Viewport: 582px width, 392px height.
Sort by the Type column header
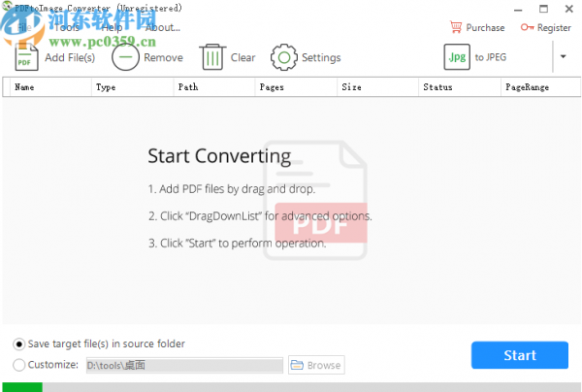(132, 87)
